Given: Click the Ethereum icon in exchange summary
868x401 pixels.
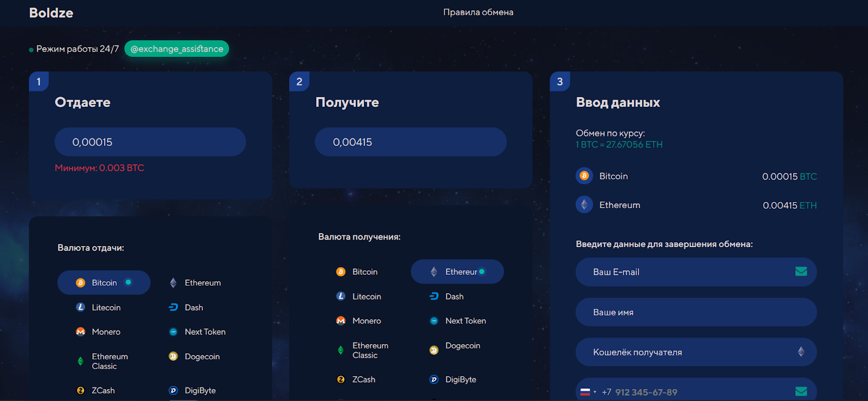Looking at the screenshot, I should point(584,204).
